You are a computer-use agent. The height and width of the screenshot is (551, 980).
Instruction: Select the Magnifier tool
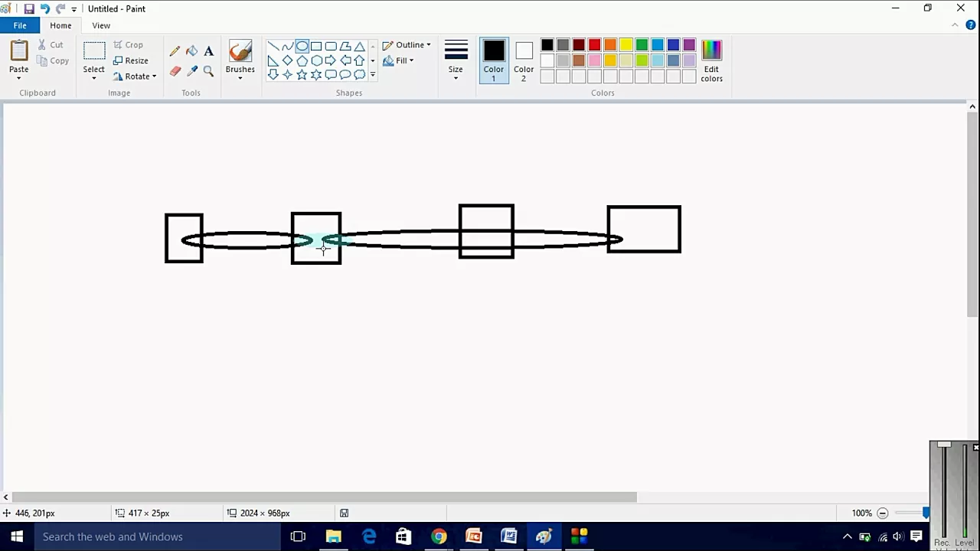point(208,71)
